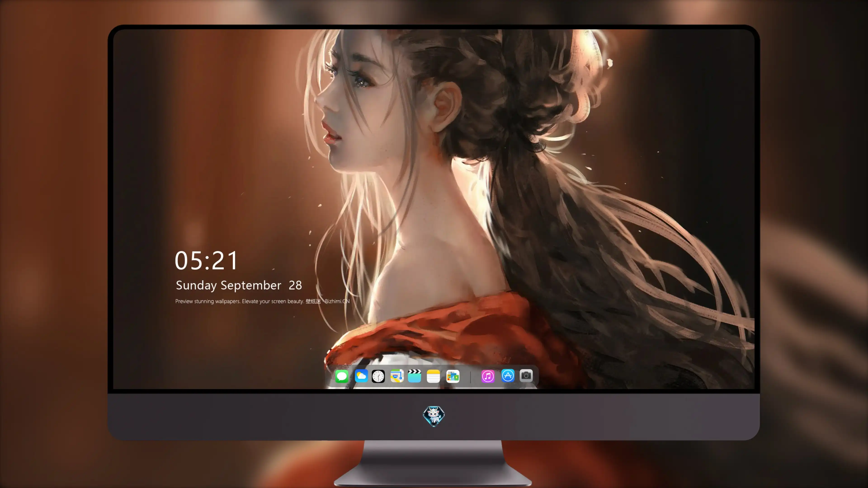The width and height of the screenshot is (868, 488).
Task: Click the dragon mascot logo below the screen
Action: [x=434, y=416]
